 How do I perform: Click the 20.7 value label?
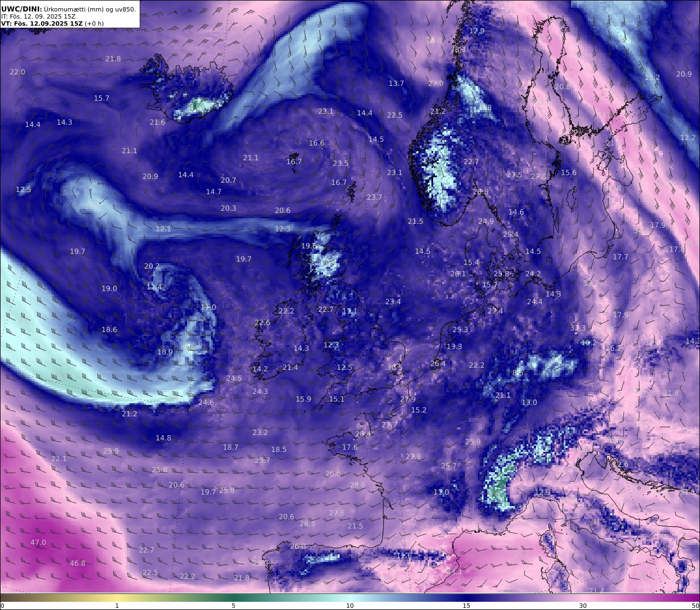coord(229,181)
